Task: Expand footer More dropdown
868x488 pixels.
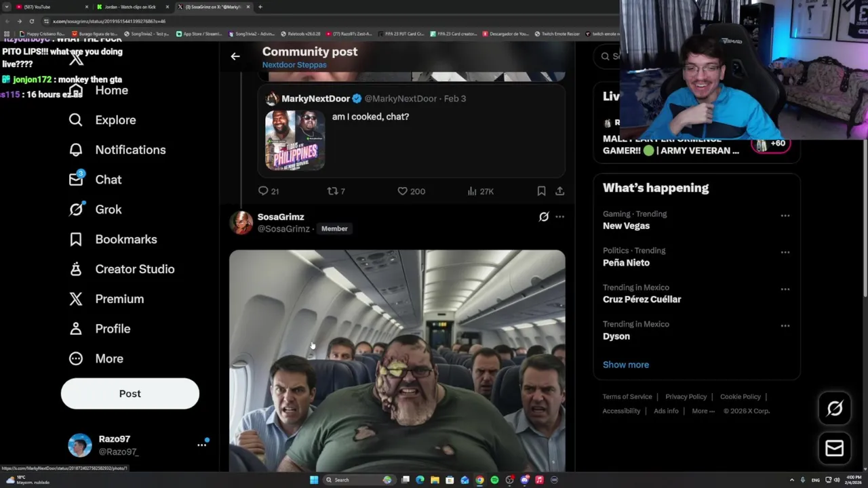Action: (703, 411)
